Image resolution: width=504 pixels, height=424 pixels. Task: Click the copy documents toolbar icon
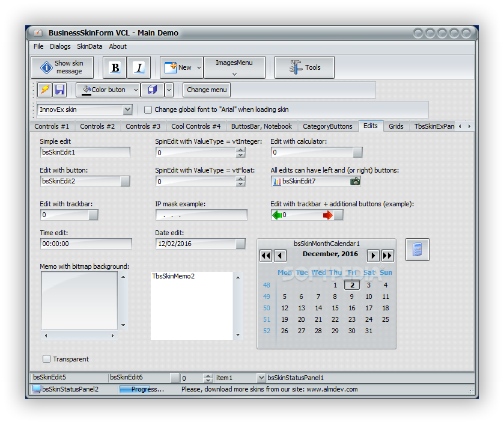click(153, 90)
